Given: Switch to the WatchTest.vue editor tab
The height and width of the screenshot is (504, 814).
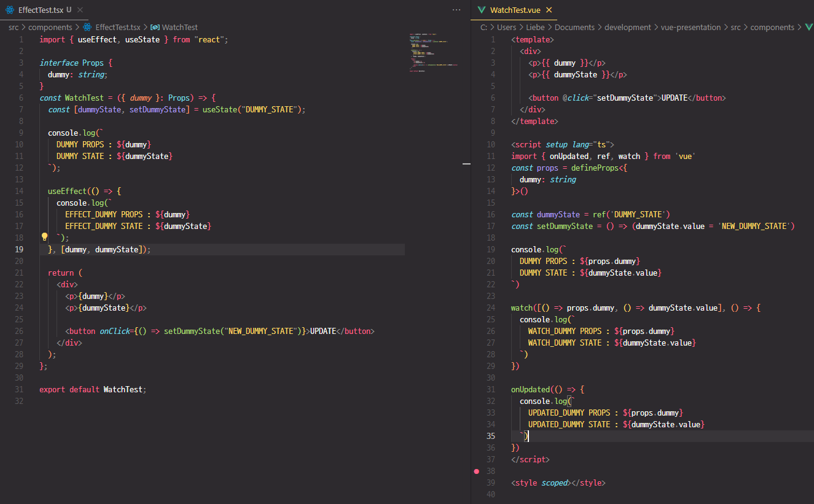Looking at the screenshot, I should [515, 10].
